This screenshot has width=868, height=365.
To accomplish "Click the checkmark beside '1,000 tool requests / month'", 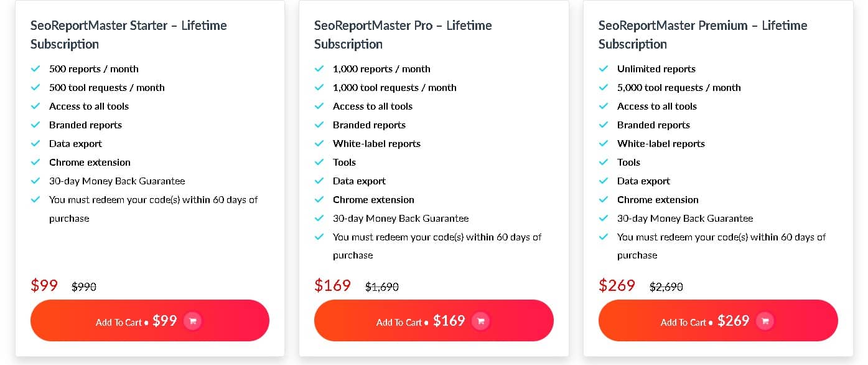I will tap(320, 87).
